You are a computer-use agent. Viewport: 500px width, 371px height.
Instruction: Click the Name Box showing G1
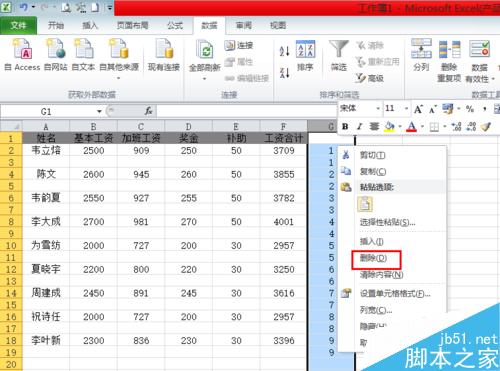point(47,111)
